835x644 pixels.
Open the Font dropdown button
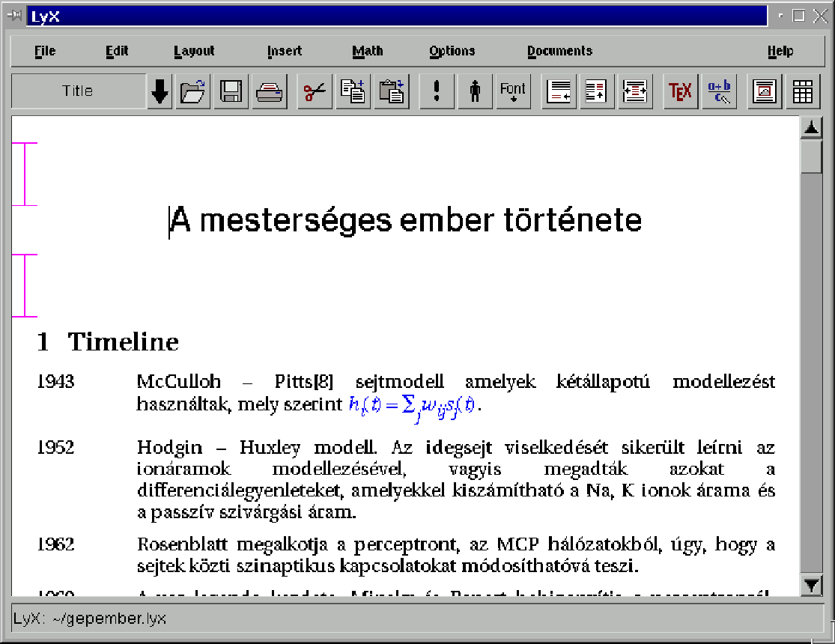coord(513,91)
